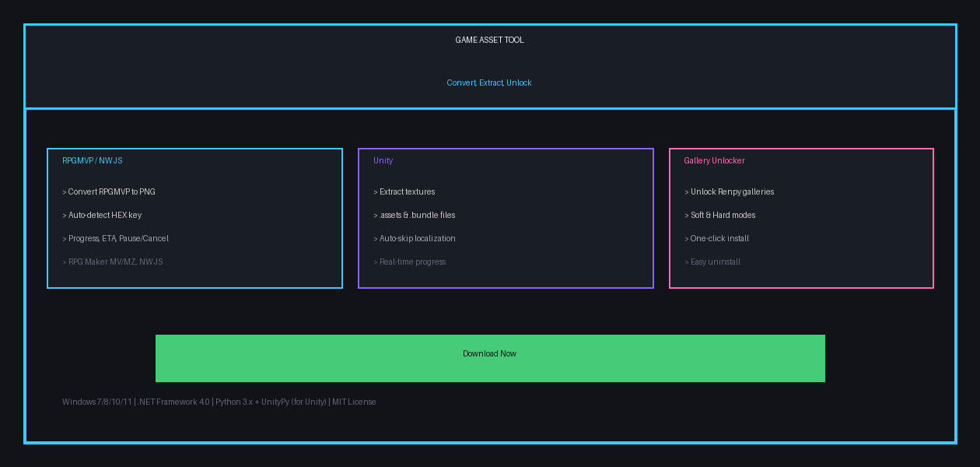Click the Convert RPGMVP to PNG line

coord(109,191)
